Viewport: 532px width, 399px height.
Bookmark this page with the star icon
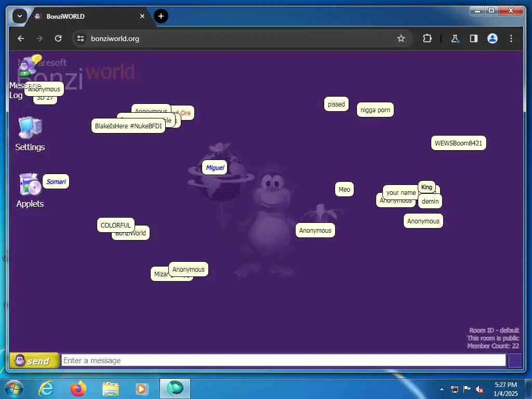pyautogui.click(x=401, y=38)
